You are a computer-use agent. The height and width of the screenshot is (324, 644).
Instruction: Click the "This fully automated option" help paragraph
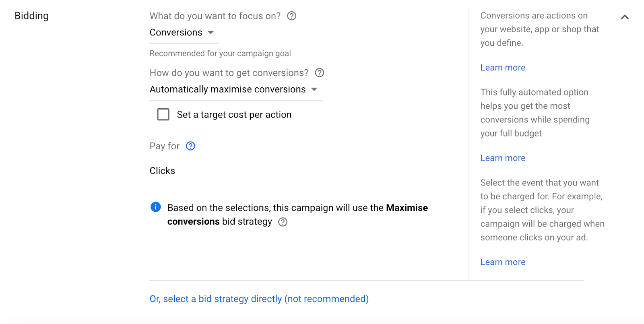(535, 113)
